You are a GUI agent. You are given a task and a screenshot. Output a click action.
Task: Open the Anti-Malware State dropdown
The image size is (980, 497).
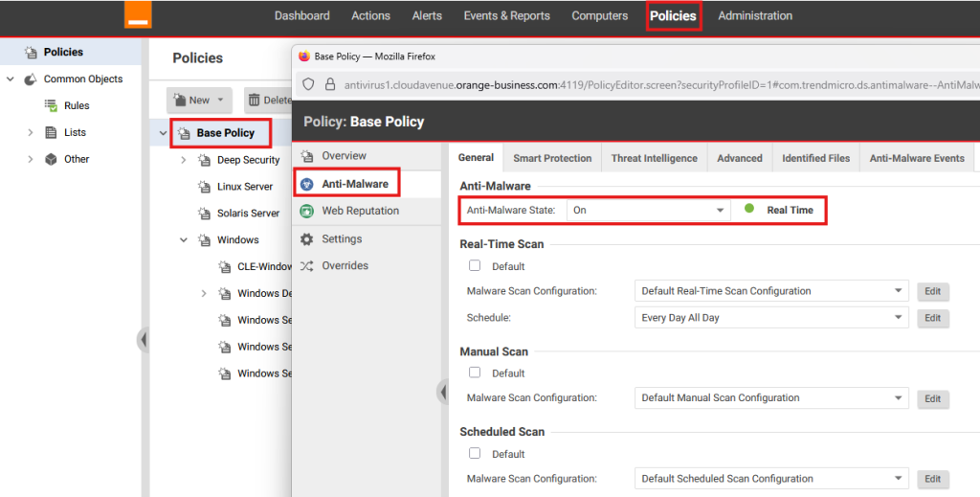[x=648, y=210]
